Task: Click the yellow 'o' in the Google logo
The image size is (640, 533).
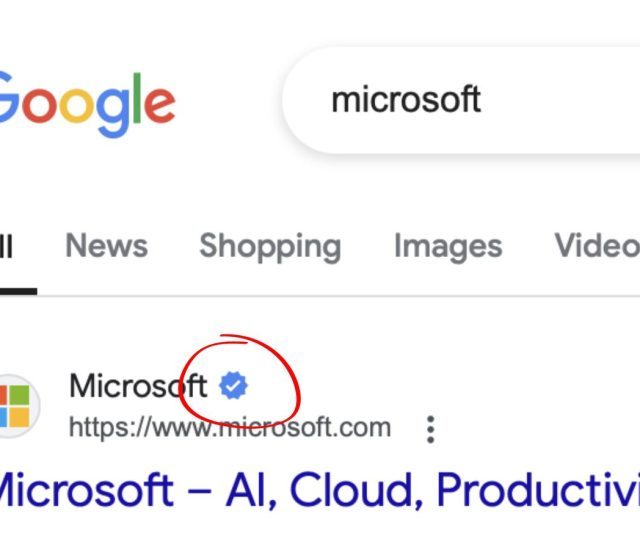Action: [x=78, y=106]
